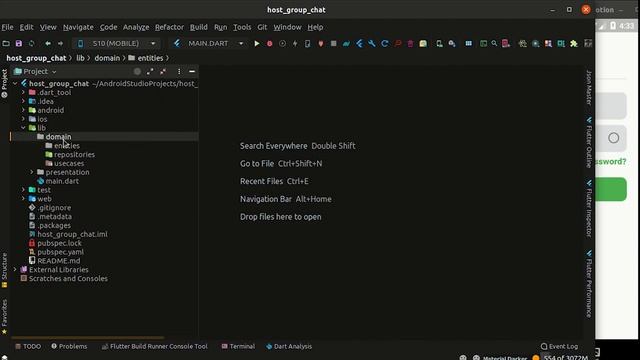This screenshot has width=640, height=360.
Task: Open the Terminal tool window tab
Action: tap(238, 346)
